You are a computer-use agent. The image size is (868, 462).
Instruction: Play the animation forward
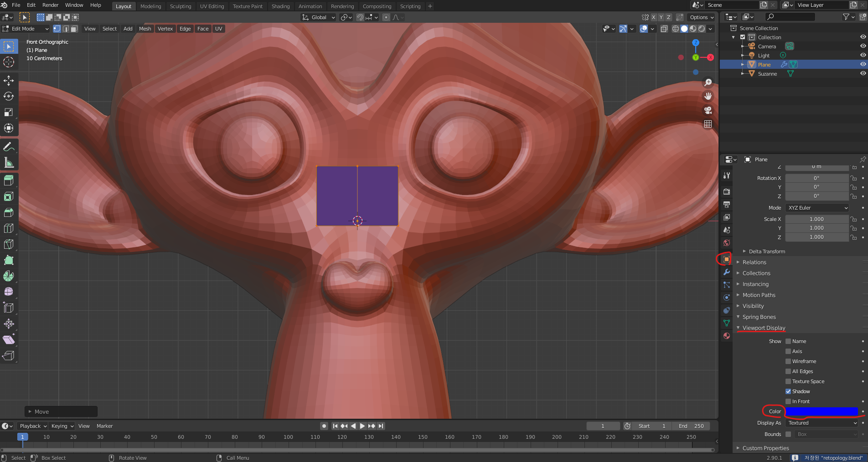pyautogui.click(x=362, y=426)
